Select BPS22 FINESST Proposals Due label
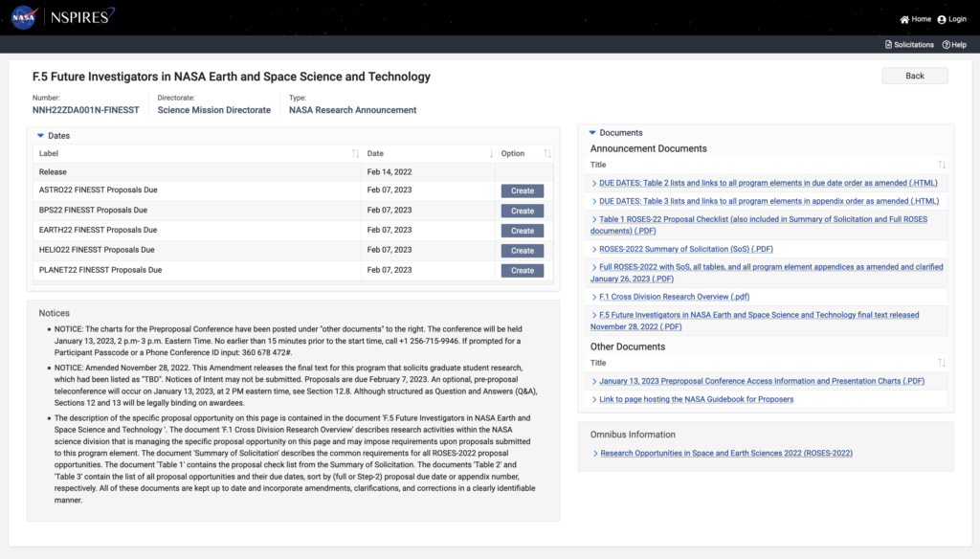 93,210
